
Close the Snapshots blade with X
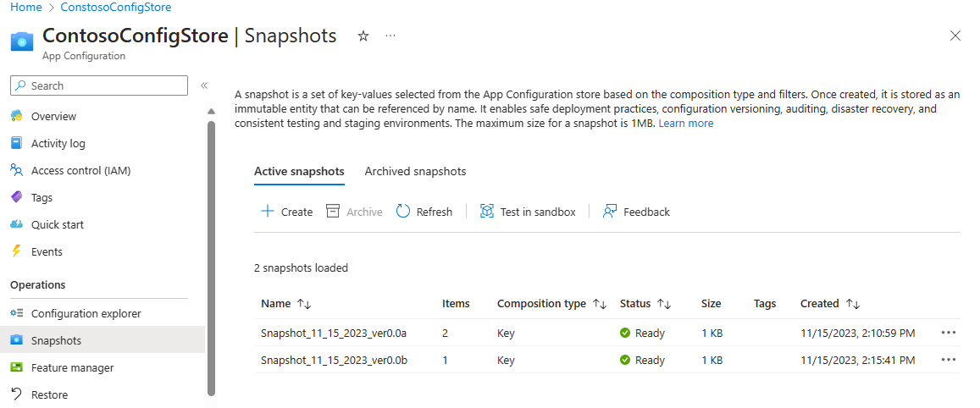955,36
